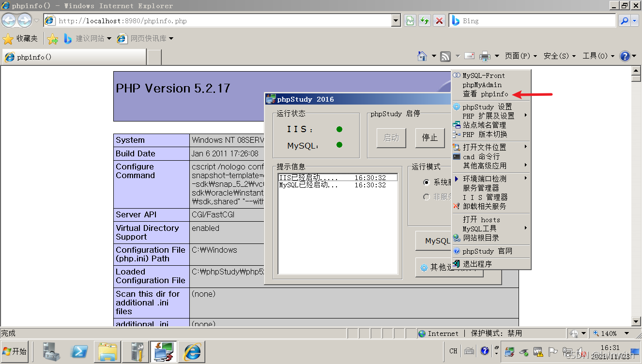
Task: Expand the Print dropdown arrow
Action: pyautogui.click(x=497, y=56)
